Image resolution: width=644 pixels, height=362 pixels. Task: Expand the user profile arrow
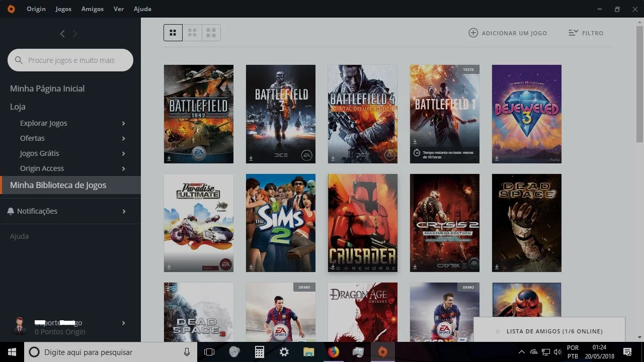123,323
